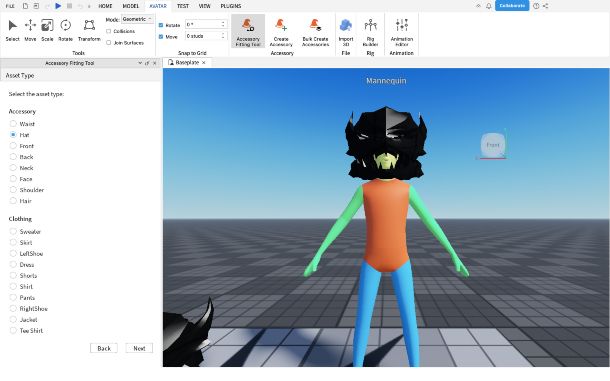Click the open file icon next to new
Viewport: 610px width, 381px height.
click(36, 6)
